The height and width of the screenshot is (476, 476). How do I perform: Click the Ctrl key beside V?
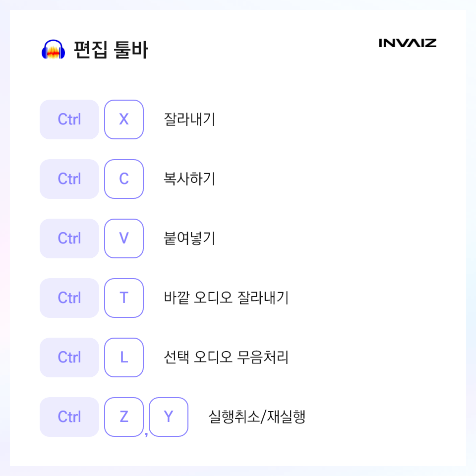tap(69, 238)
